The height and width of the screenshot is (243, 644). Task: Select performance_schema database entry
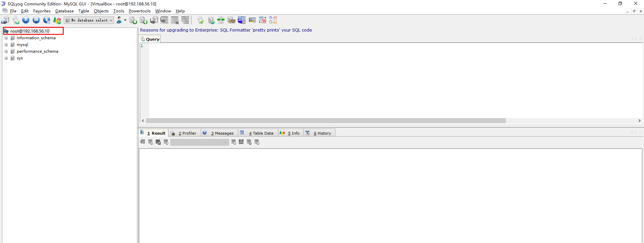pos(38,51)
